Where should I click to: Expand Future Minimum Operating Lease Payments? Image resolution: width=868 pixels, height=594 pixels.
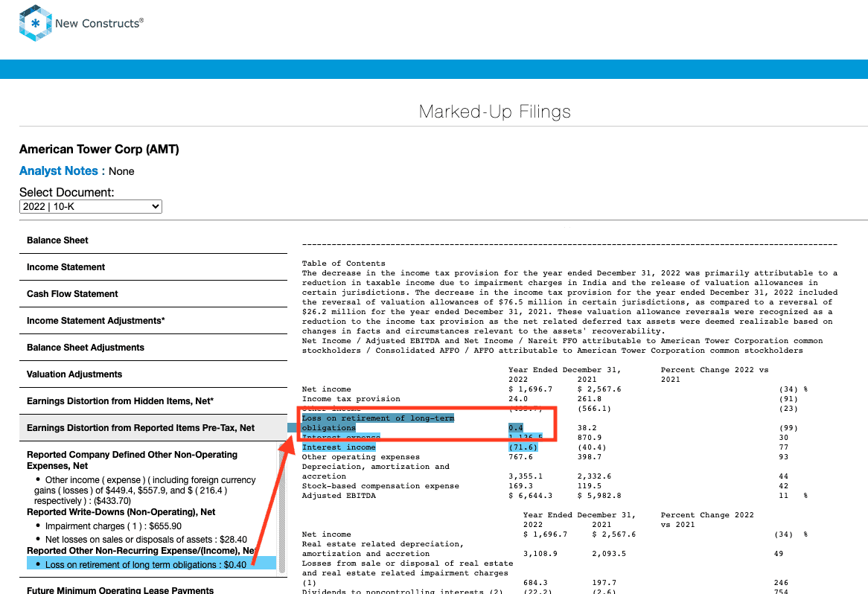[120, 590]
